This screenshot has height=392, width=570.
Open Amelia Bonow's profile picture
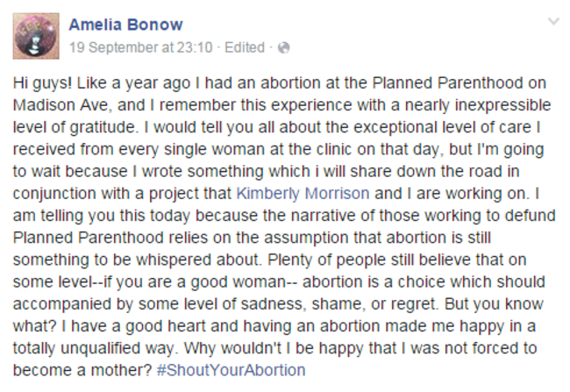pos(36,36)
